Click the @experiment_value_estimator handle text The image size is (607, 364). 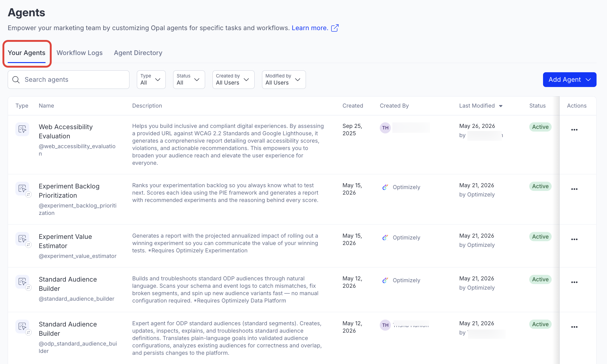[77, 256]
